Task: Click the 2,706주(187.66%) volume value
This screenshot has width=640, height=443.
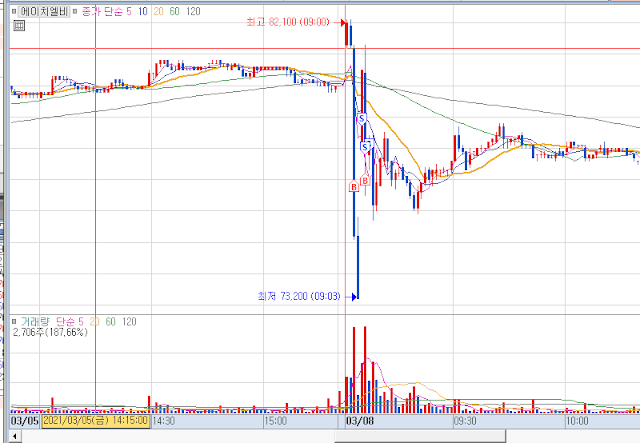Action: 50,332
